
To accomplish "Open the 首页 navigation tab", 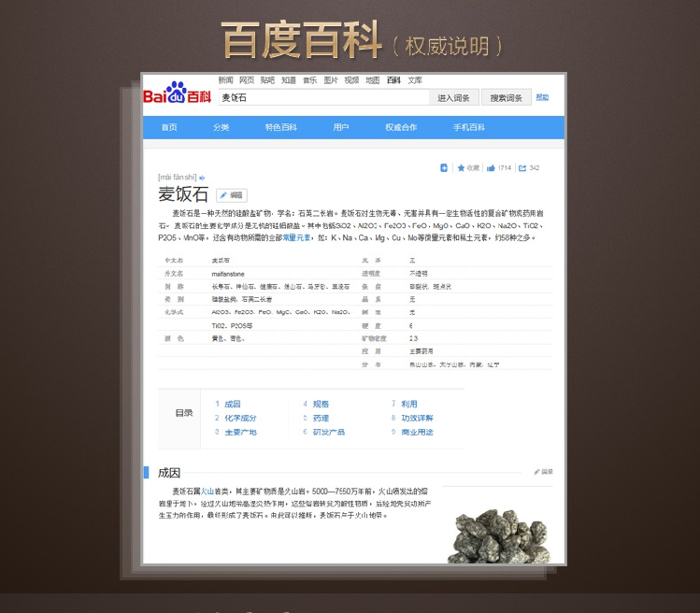I will pyautogui.click(x=169, y=128).
